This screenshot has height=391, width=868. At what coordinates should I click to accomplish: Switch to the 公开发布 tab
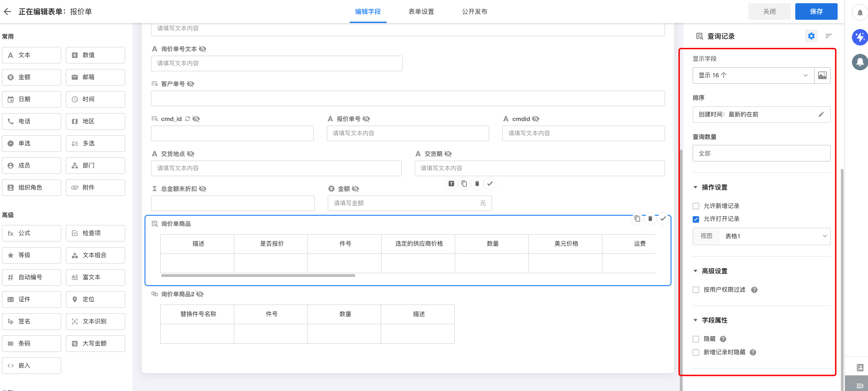475,11
